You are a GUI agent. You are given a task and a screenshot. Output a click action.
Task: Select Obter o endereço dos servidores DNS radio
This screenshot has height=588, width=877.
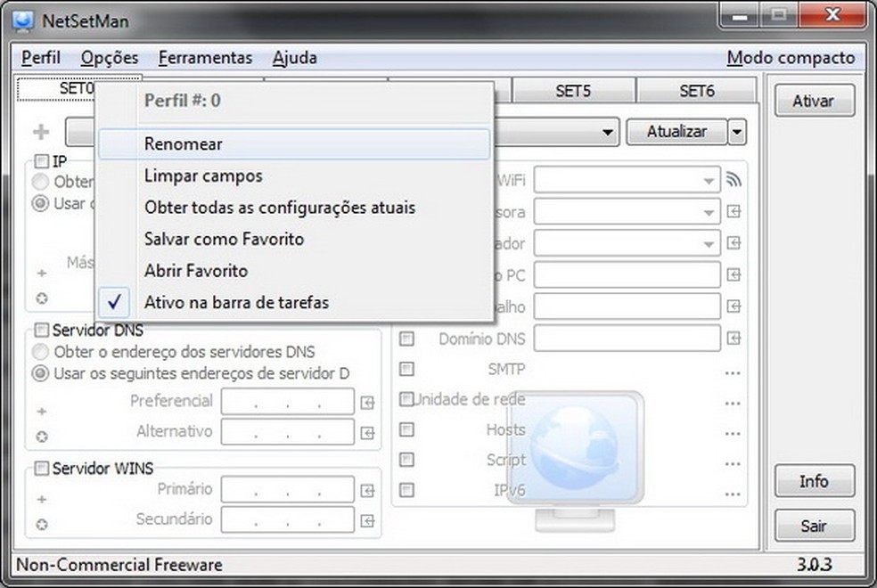tap(40, 352)
